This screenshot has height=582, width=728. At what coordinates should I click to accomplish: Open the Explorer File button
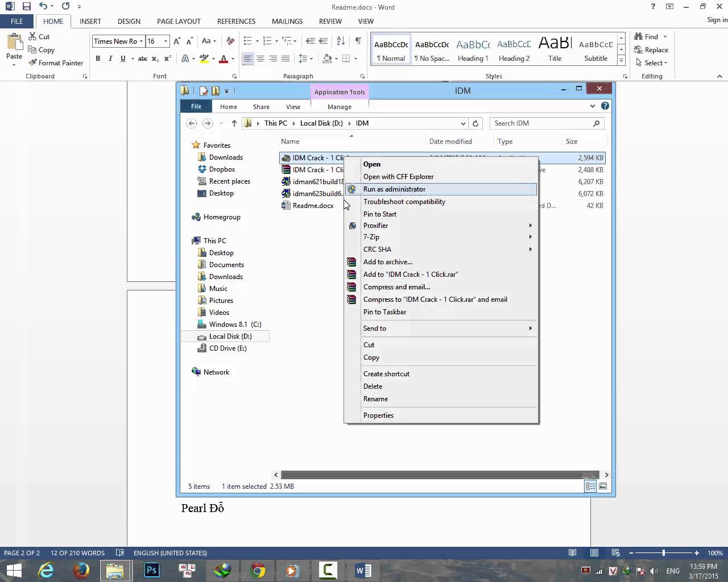(196, 106)
